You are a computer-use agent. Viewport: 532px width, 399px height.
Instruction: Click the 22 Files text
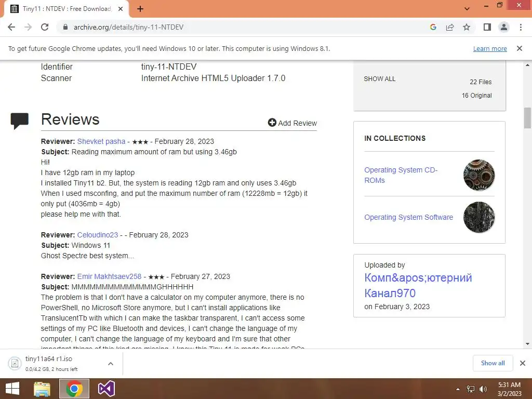click(x=481, y=82)
